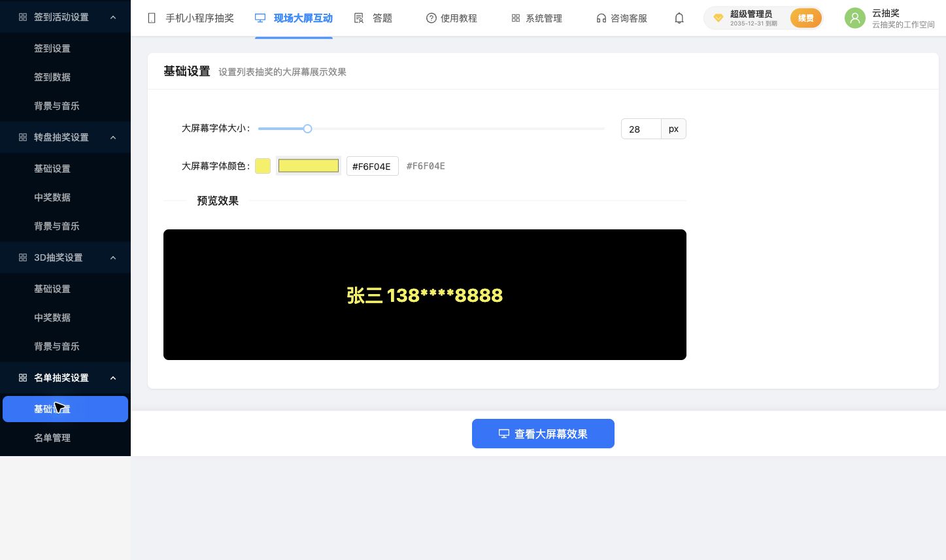Open the wide yellow color picker box
The image size is (946, 560).
309,166
